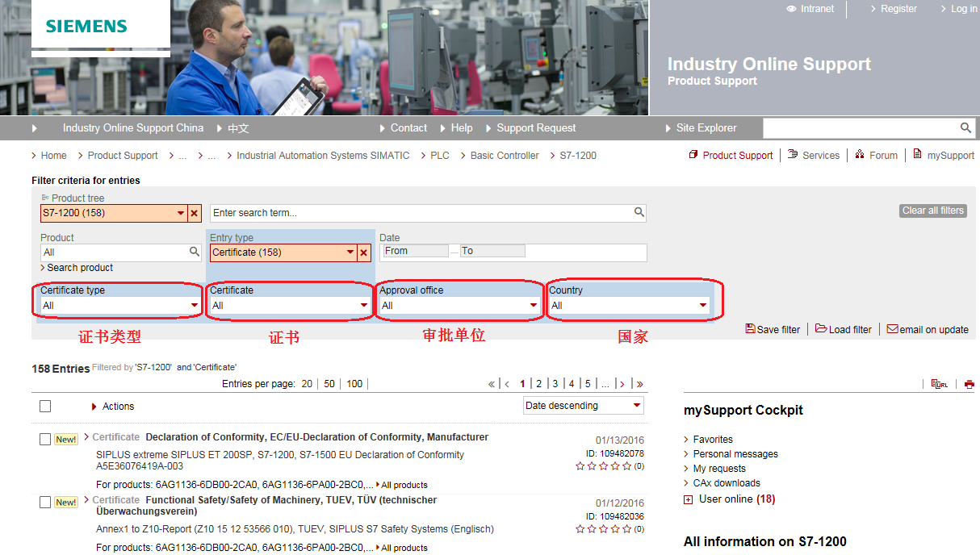
Task: Rate entry ID 109482036 with stars
Action: pos(604,529)
